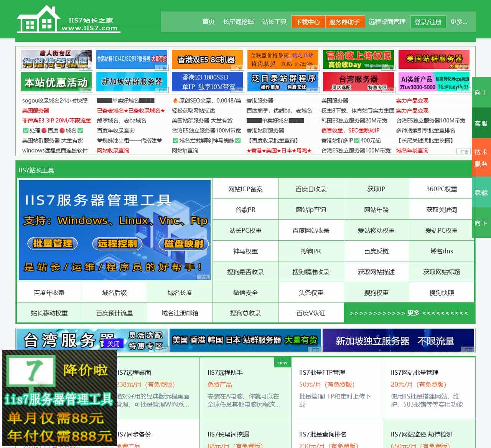Close the floating 降价啦 popup ad
Screen dimensions: 491x448
pyautogui.click(x=113, y=344)
